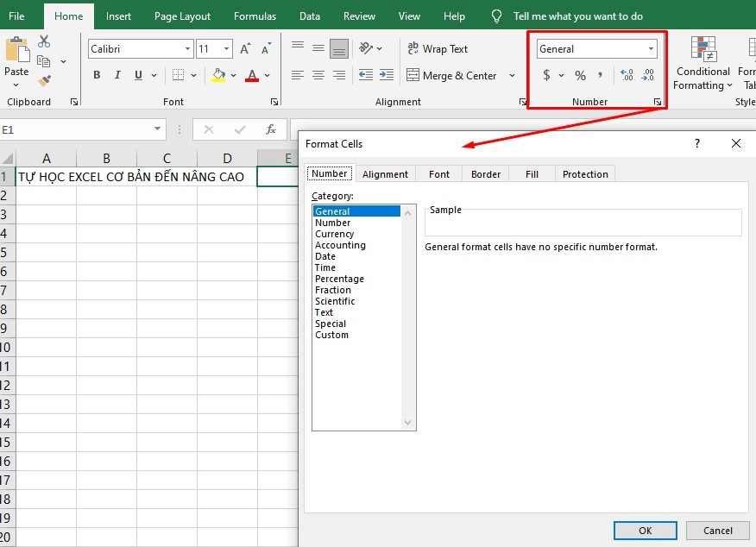
Task: Open the Fill Color yellow bucket
Action: (219, 75)
